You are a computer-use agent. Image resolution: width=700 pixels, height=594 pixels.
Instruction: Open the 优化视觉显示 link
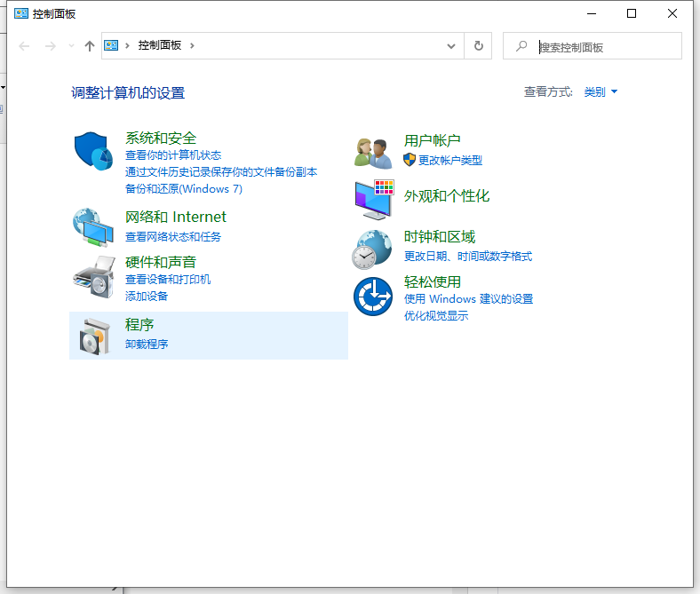(x=435, y=316)
